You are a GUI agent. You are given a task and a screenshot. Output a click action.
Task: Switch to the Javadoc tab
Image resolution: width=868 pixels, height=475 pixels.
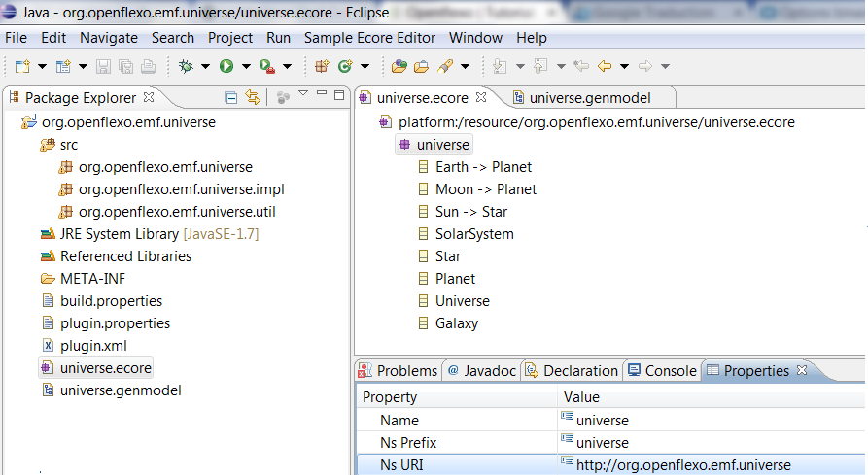pos(481,370)
